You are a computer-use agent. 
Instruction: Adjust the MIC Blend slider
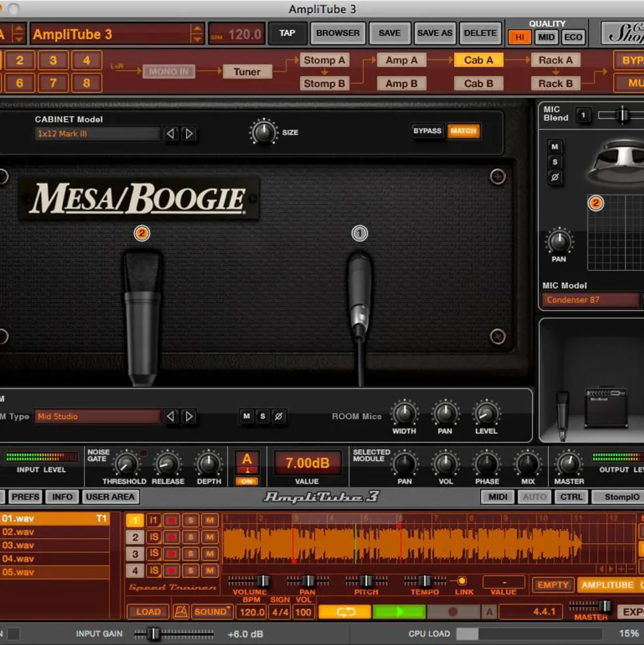(x=621, y=115)
